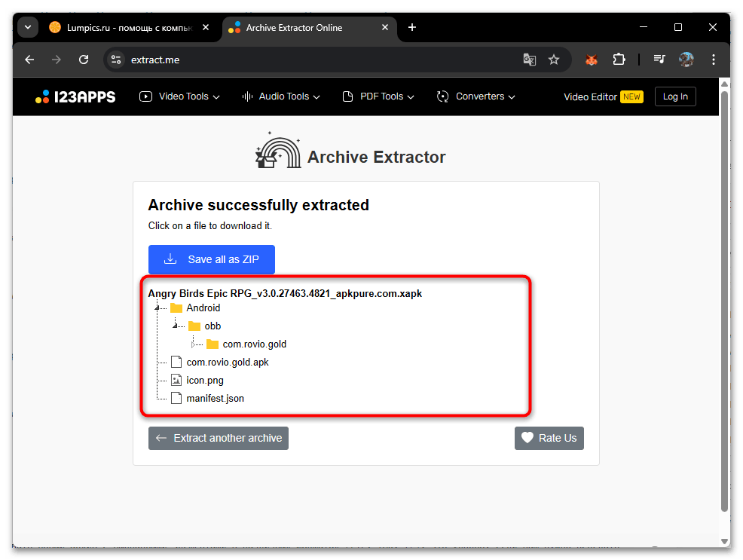Collapse the Android folder arrow
The image size is (743, 560).
pyautogui.click(x=157, y=308)
